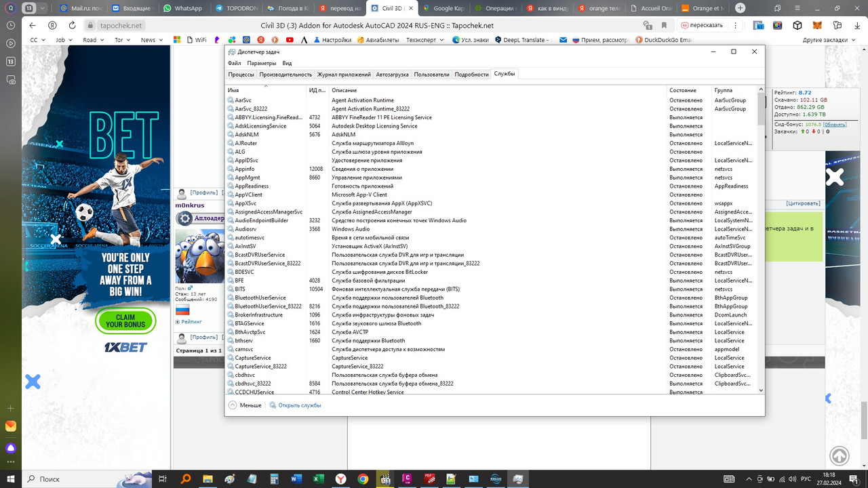Viewport: 868px width, 488px height.
Task: Launch Excel from the taskbar
Action: [x=319, y=479]
